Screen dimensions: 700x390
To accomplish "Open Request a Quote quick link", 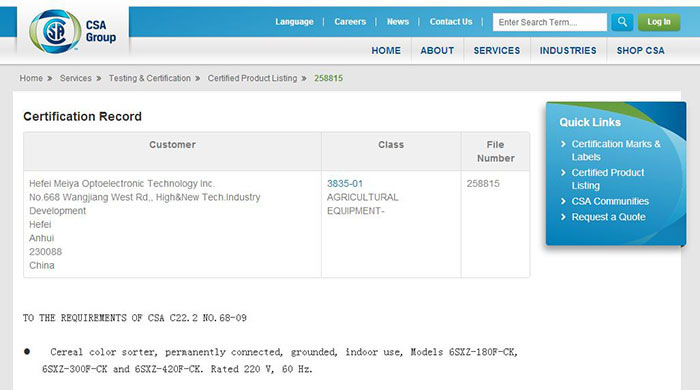I will tap(608, 217).
